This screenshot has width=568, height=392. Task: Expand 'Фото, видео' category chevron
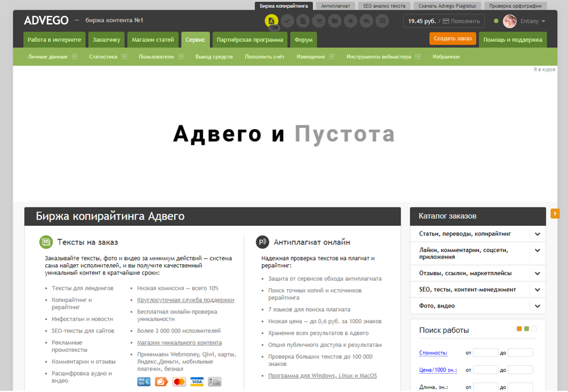click(x=538, y=306)
